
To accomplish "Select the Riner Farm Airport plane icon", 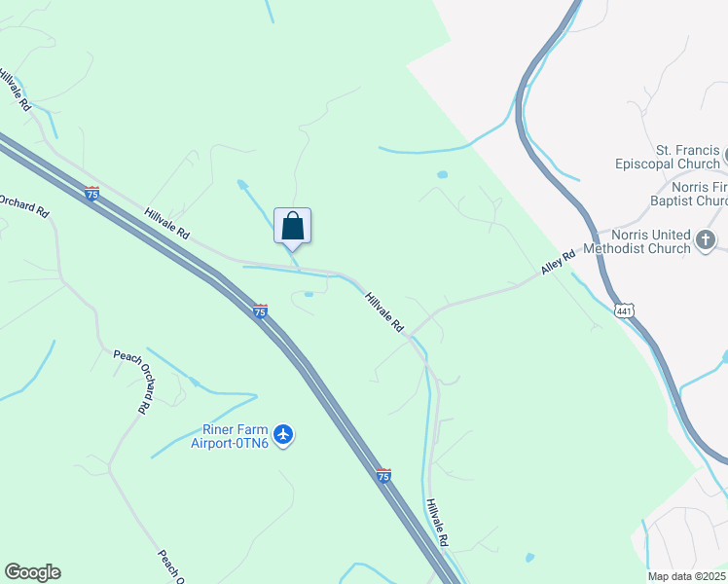I will (x=283, y=435).
